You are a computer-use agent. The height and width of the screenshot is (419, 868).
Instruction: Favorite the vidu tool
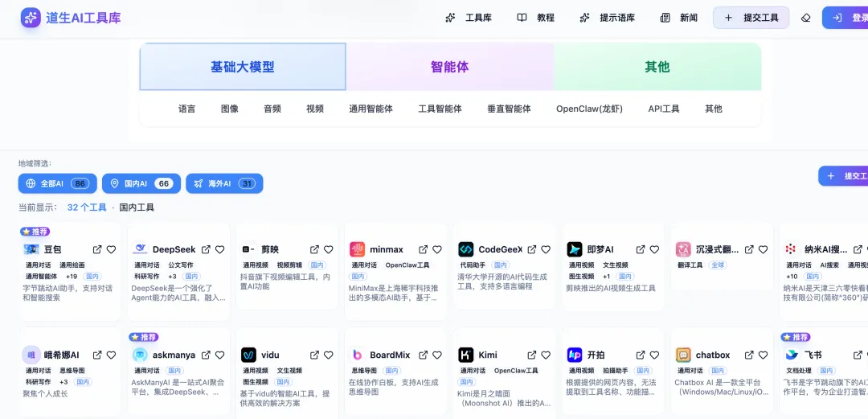click(x=328, y=355)
